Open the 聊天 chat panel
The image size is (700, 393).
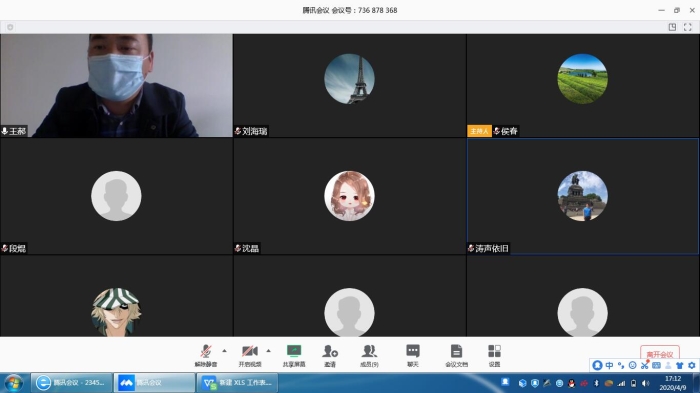tap(413, 356)
